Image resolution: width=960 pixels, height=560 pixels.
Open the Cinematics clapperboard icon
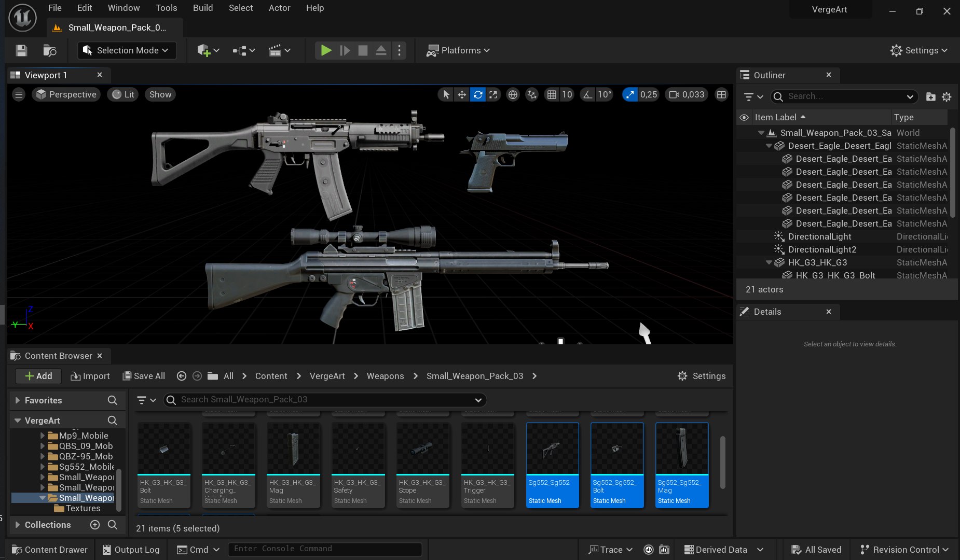(279, 50)
